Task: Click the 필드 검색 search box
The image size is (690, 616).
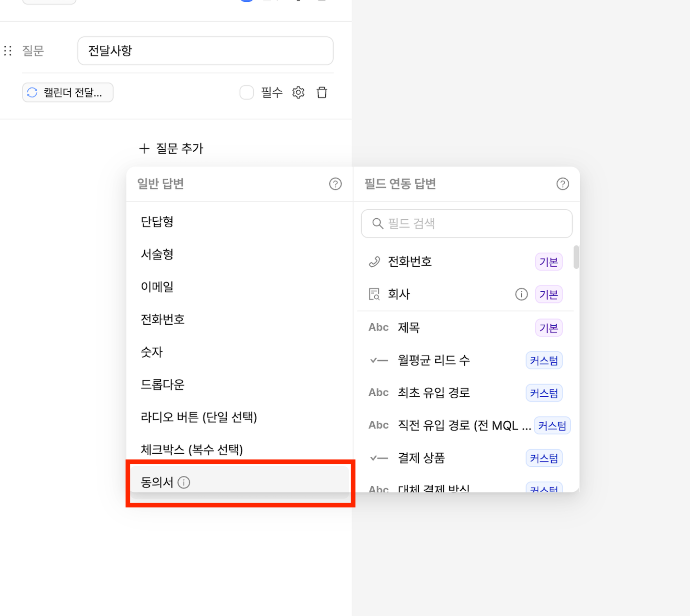Action: click(466, 223)
